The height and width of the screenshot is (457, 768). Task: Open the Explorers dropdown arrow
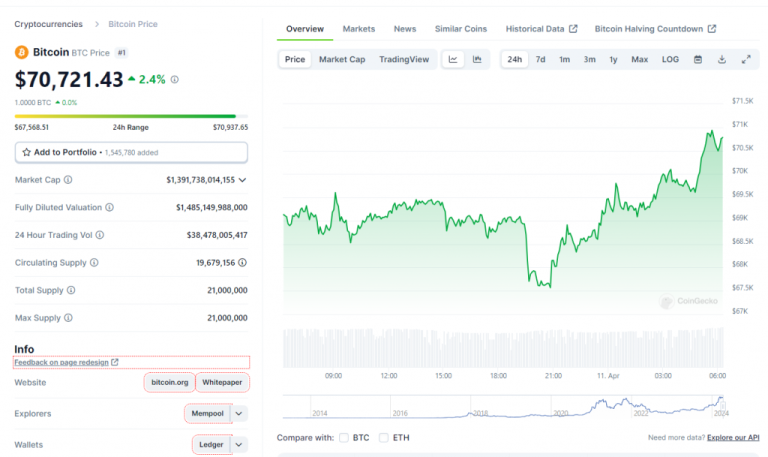pos(239,413)
